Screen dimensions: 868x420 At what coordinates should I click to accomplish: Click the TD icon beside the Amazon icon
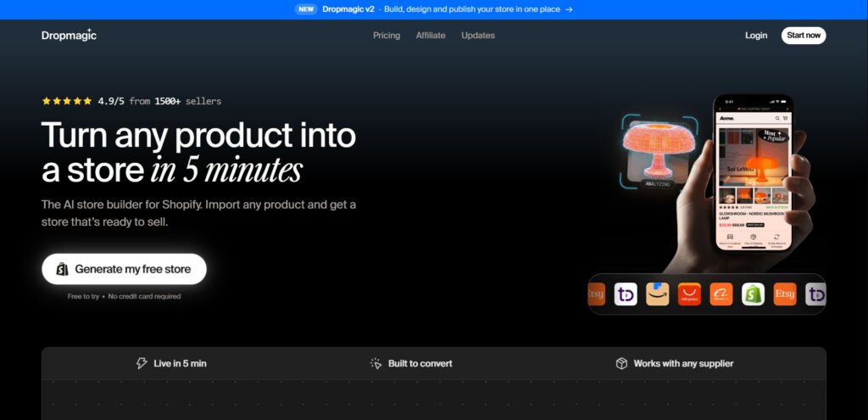coord(626,294)
